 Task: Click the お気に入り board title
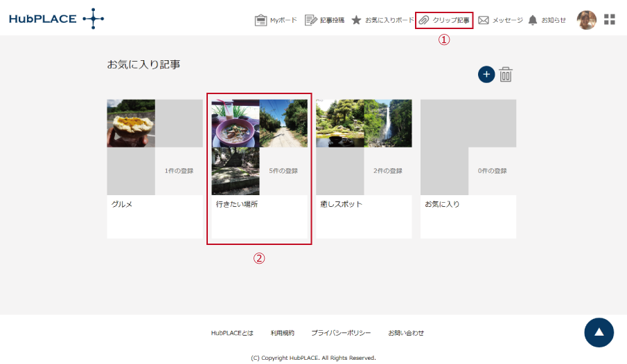tap(442, 204)
